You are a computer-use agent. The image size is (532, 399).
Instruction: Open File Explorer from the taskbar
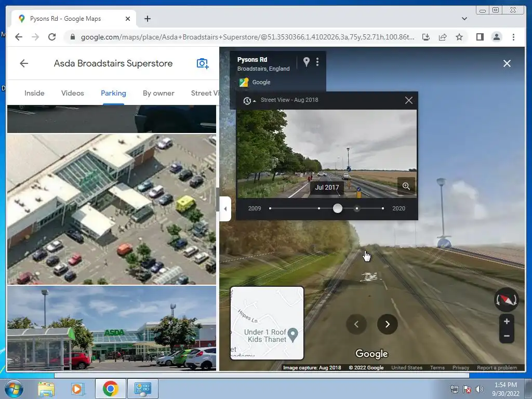click(46, 389)
